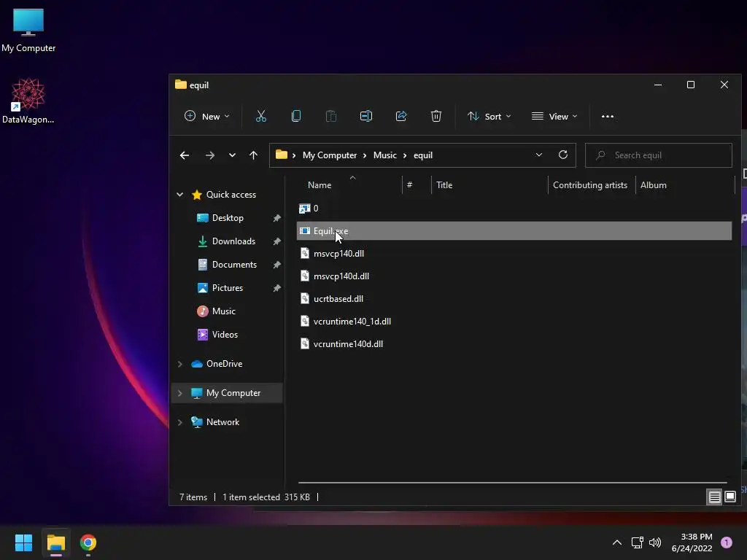
Task: Click Music in the address breadcrumb
Action: 385,155
